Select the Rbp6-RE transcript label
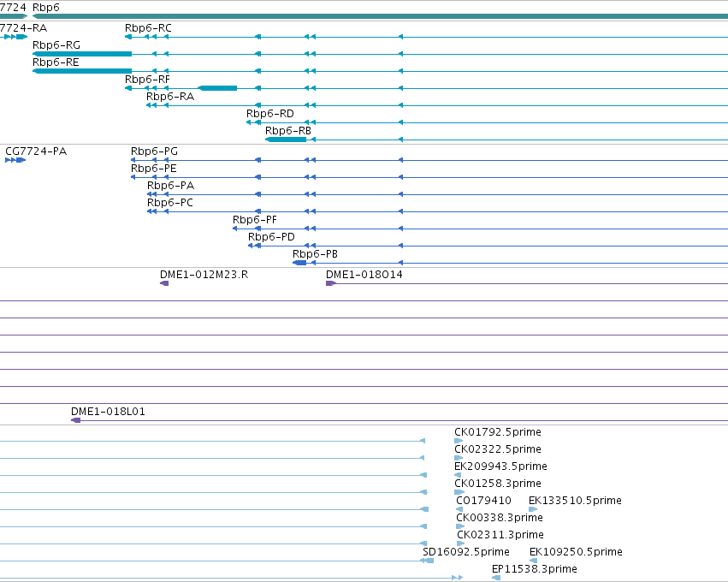 click(x=56, y=62)
